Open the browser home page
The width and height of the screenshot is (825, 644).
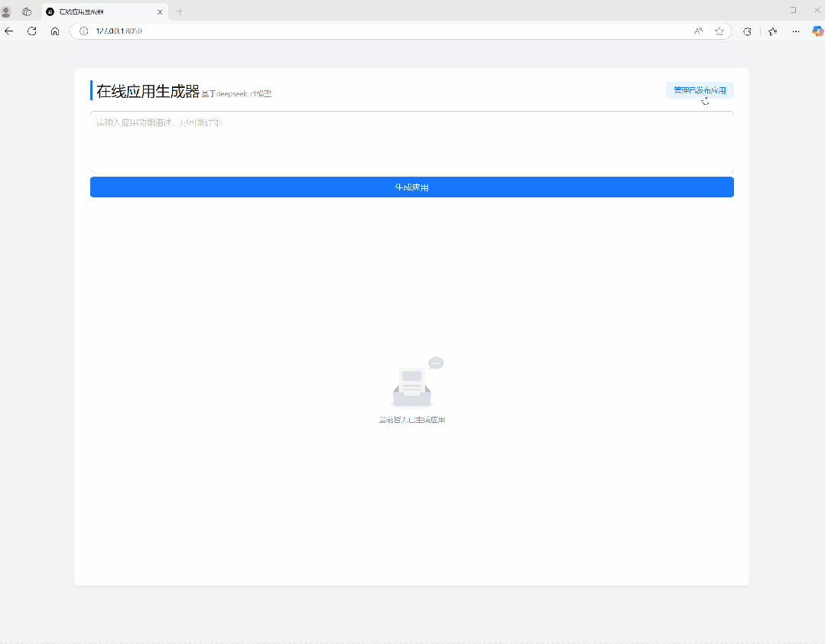pyautogui.click(x=55, y=31)
